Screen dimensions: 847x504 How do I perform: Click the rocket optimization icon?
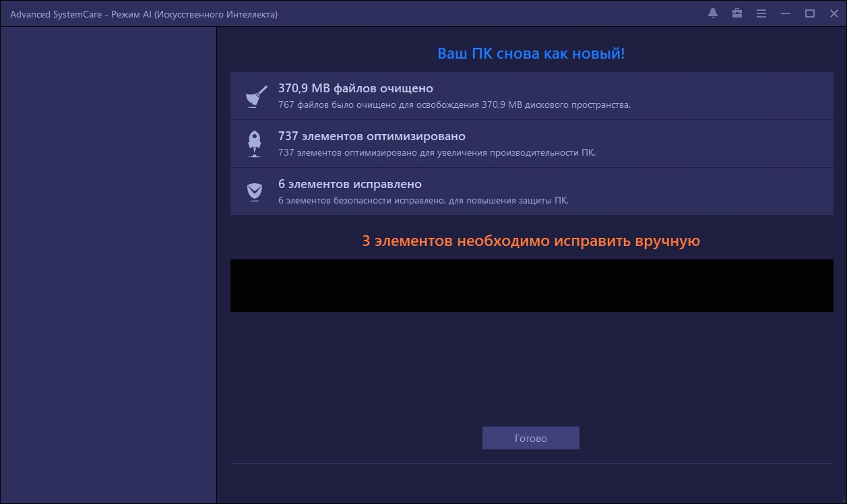(254, 144)
